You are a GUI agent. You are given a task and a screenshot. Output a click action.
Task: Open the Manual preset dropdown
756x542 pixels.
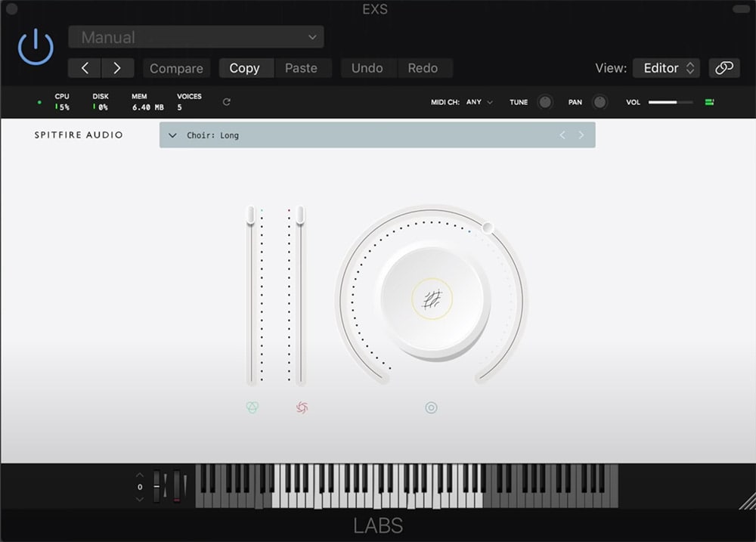point(196,36)
